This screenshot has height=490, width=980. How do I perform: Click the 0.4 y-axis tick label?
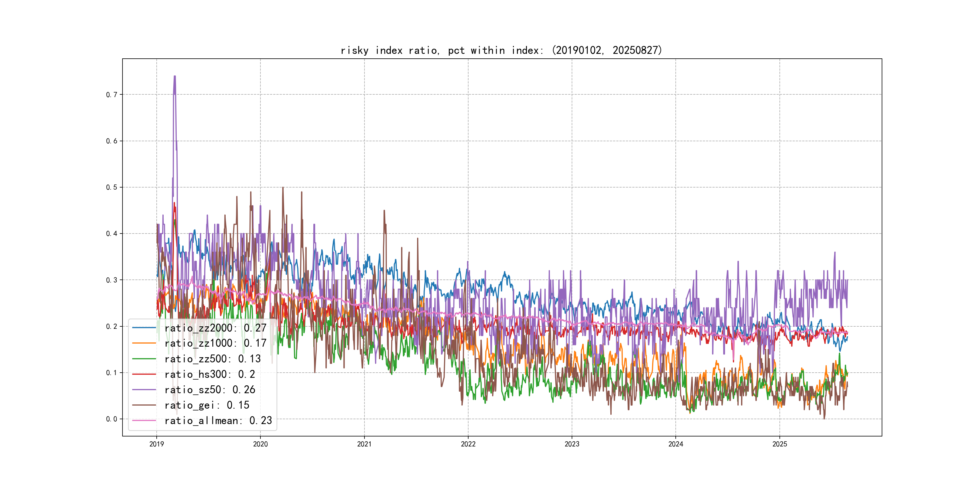pos(112,234)
